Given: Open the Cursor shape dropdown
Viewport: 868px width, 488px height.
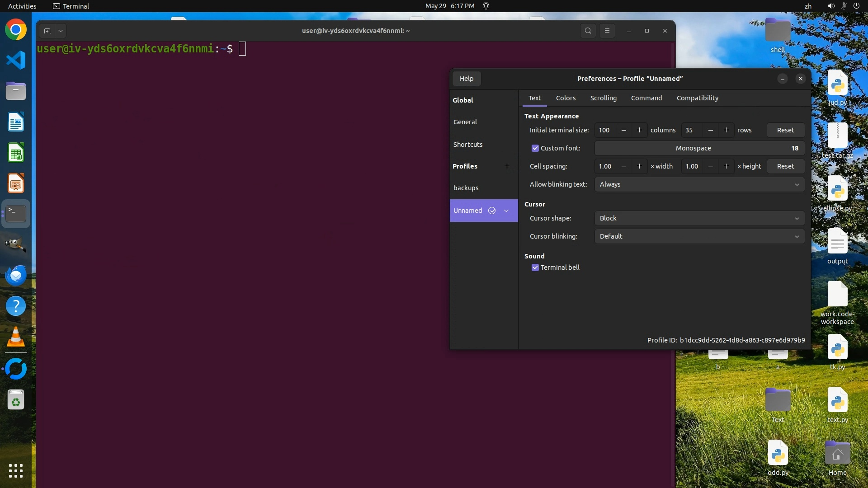Looking at the screenshot, I should coord(699,218).
